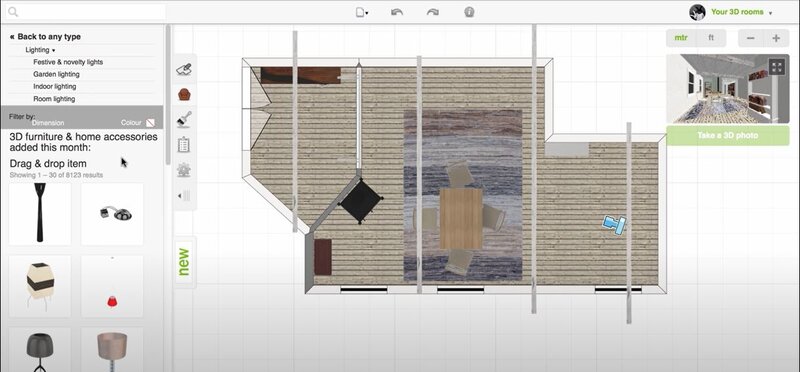800x372 pixels.
Task: Expand the 3D preview to fullscreen
Action: click(x=777, y=66)
